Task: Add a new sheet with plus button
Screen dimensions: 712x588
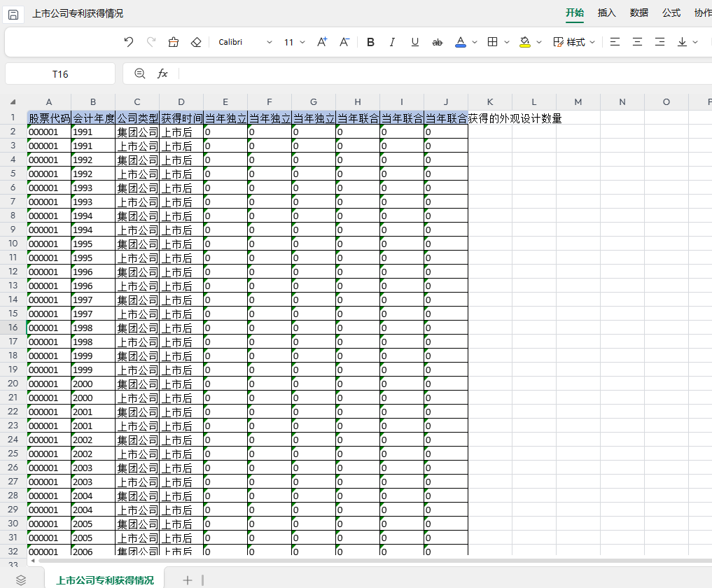Action: point(187,580)
